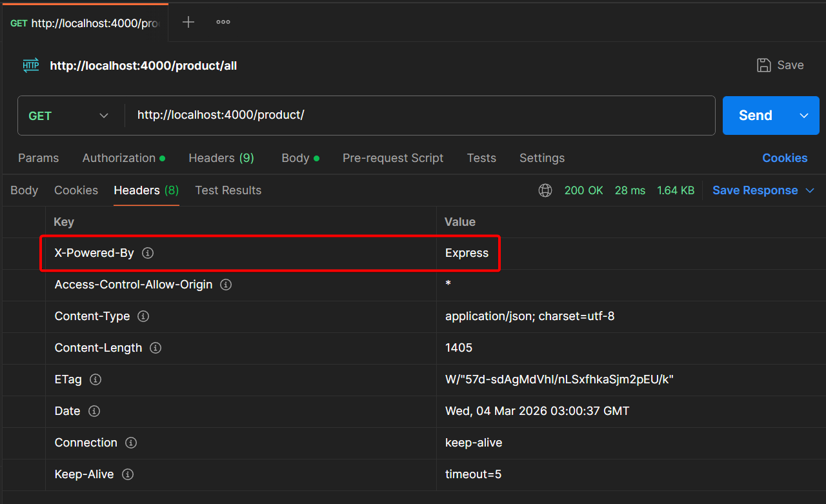Open the Cookies link on the right
Image resolution: width=826 pixels, height=504 pixels.
pyautogui.click(x=785, y=158)
